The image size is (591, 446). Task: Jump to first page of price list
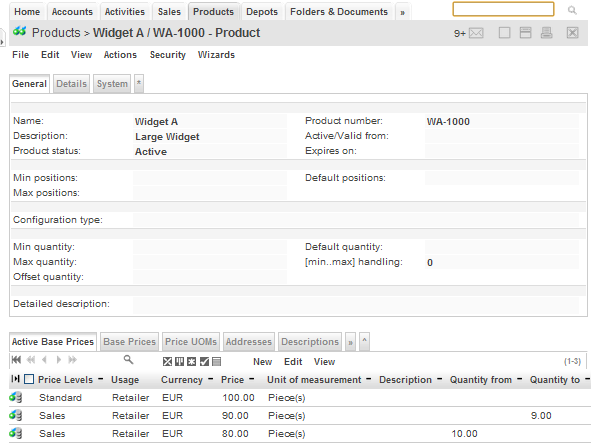[x=16, y=360]
